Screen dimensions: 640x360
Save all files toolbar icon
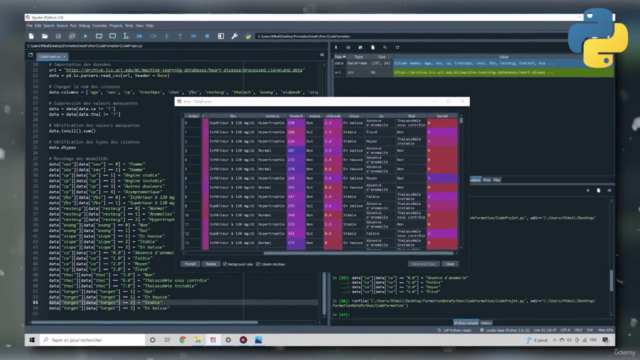tap(72, 36)
